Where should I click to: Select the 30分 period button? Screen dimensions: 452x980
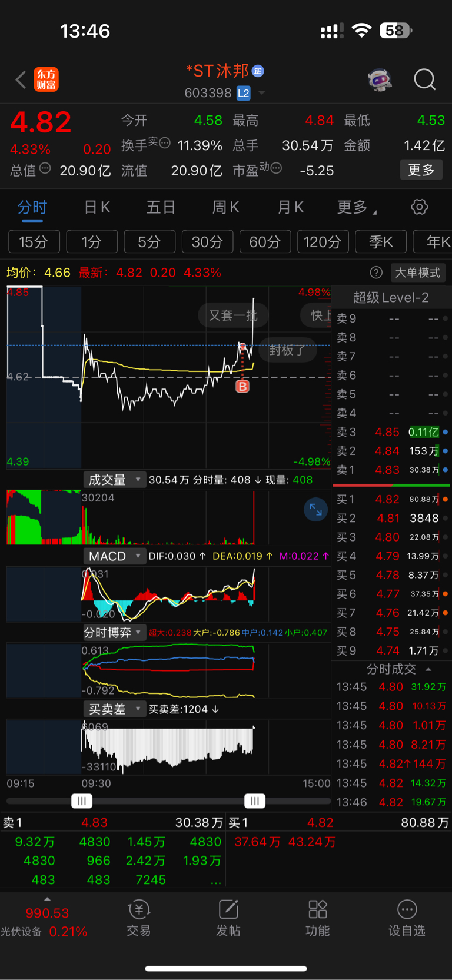pos(207,242)
